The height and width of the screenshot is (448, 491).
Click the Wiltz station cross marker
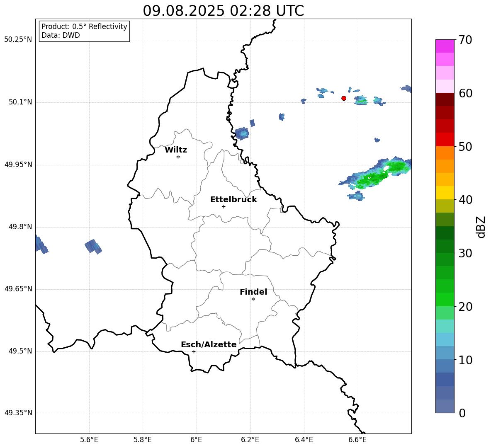[x=178, y=157]
